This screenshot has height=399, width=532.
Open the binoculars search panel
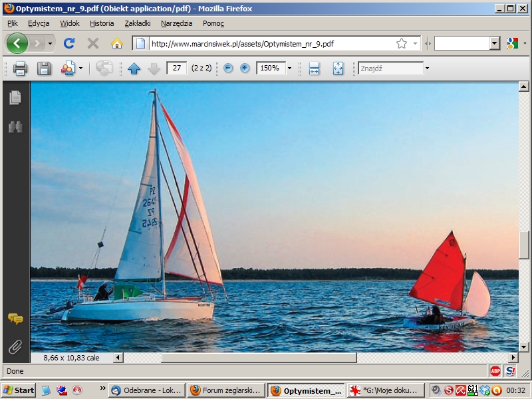(x=15, y=126)
